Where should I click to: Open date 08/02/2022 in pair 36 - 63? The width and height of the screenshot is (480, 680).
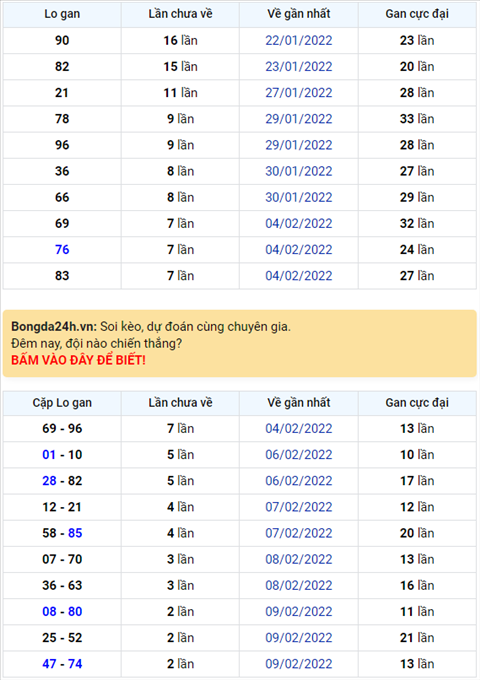click(x=299, y=585)
